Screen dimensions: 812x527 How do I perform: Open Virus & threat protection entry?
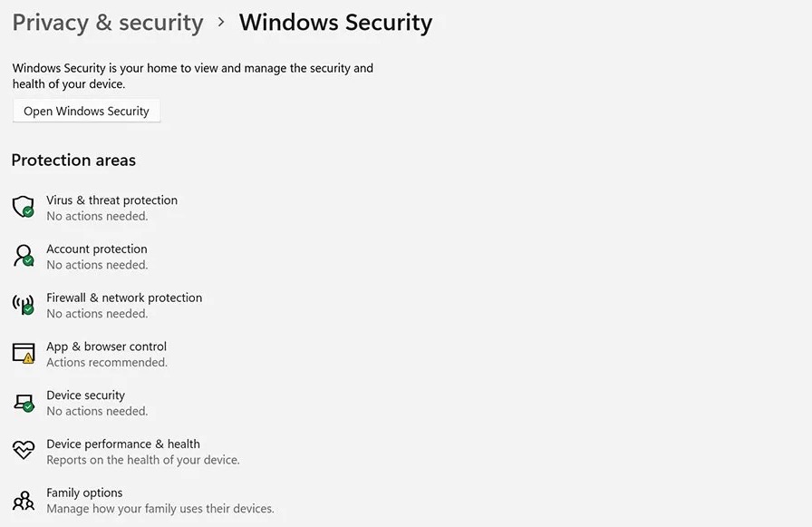click(111, 200)
